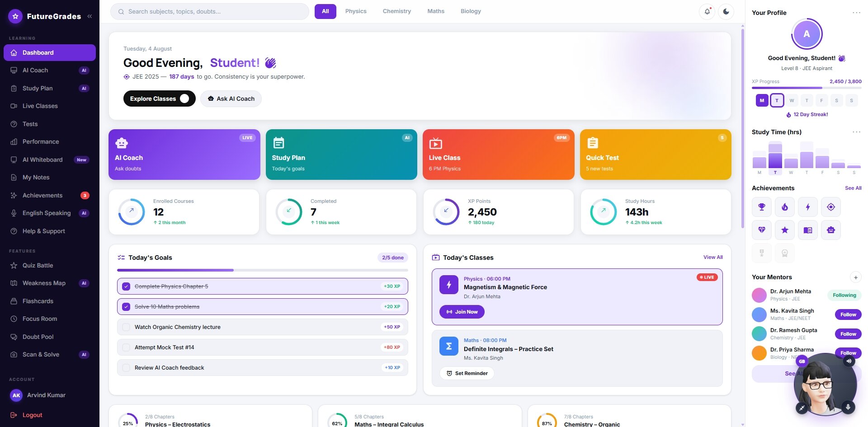This screenshot has width=868, height=427.
Task: Click See All achievements link
Action: click(853, 188)
